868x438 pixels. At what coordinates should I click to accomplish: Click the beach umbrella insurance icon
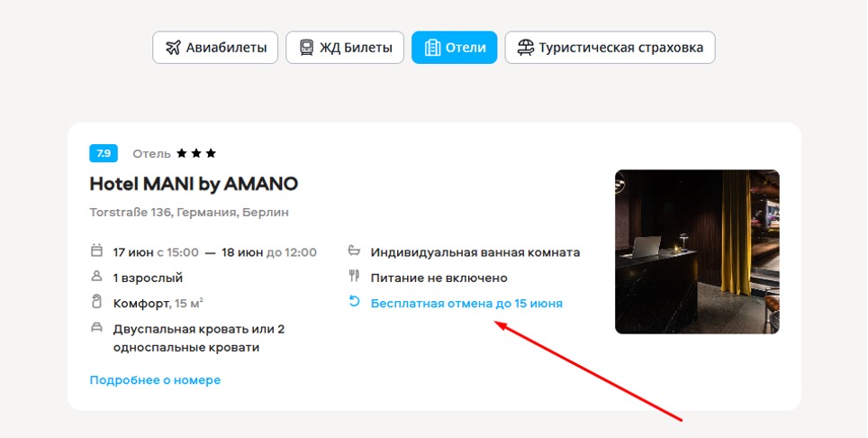click(525, 48)
